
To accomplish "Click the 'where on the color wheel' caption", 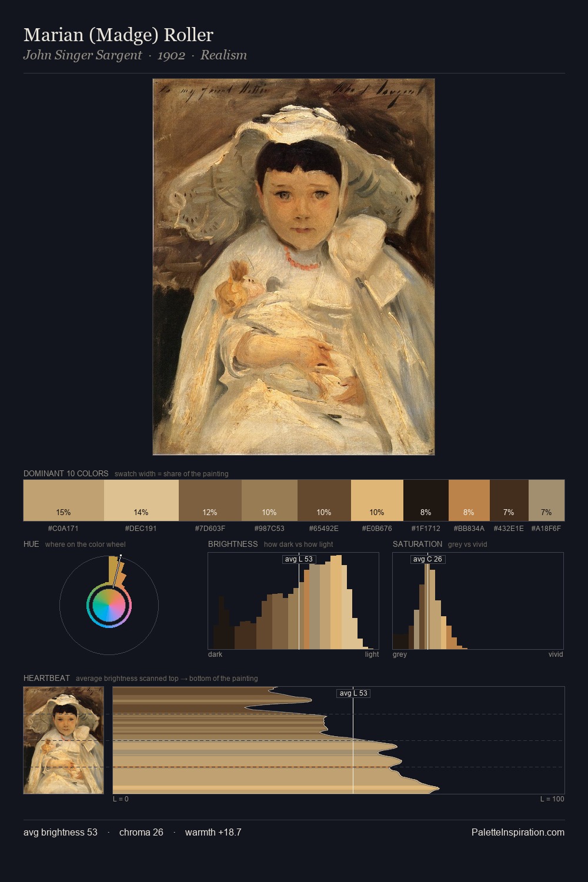I will point(85,544).
